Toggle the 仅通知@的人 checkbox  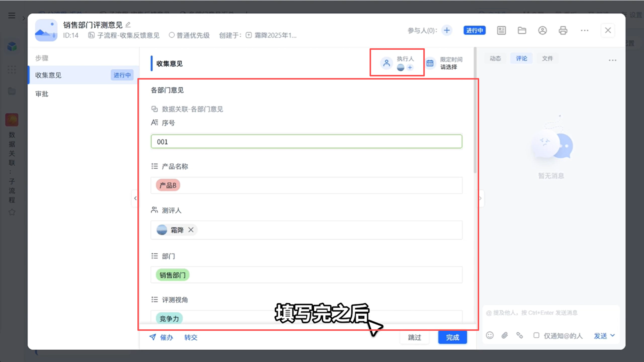pyautogui.click(x=536, y=335)
